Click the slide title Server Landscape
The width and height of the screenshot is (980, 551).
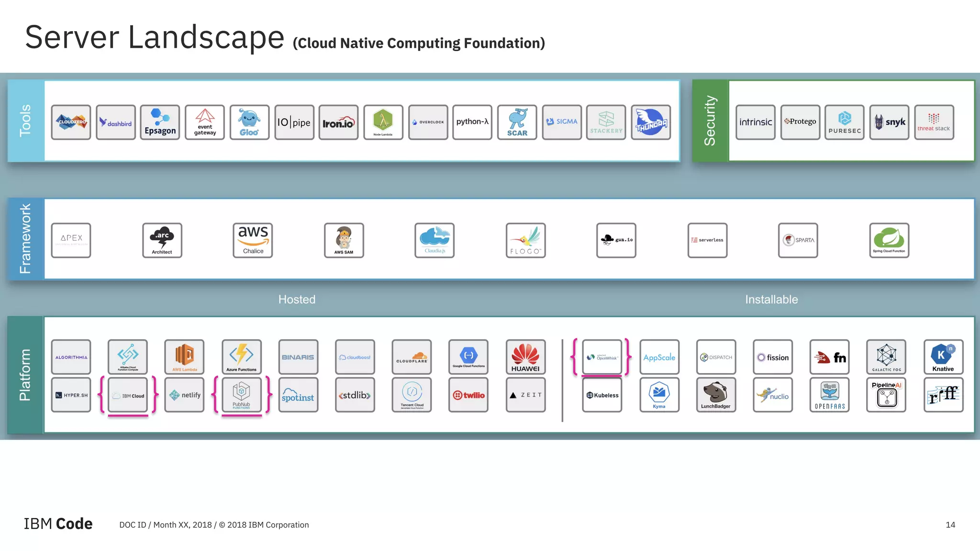tap(155, 37)
